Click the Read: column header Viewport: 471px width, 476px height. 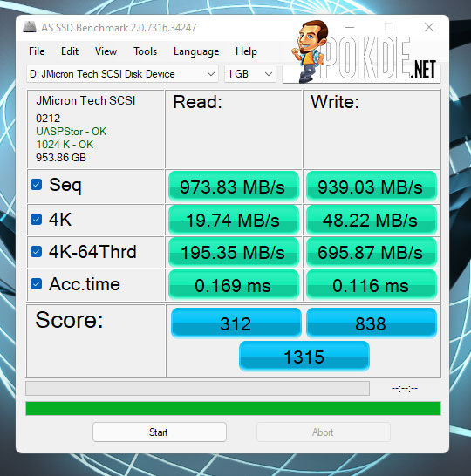[x=197, y=102]
